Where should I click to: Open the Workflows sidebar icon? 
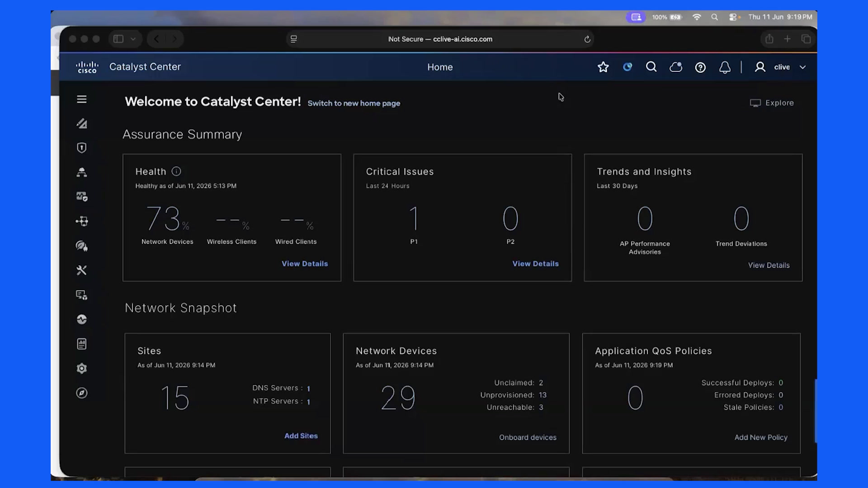[81, 221]
